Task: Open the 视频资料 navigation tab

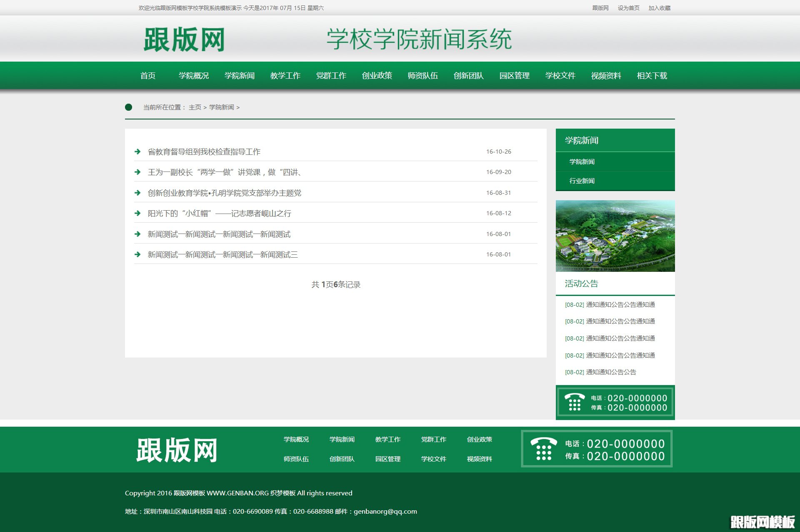Action: [605, 76]
